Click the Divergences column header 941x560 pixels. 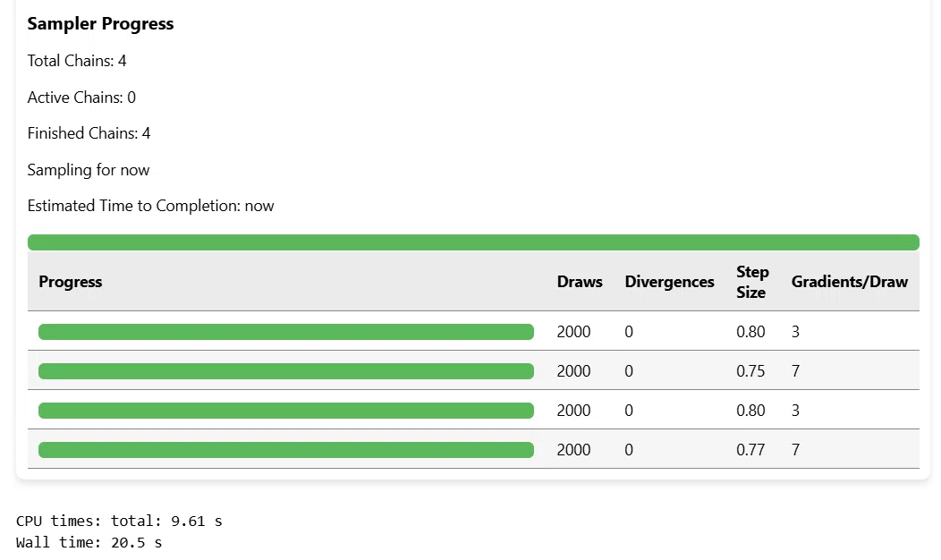tap(669, 282)
